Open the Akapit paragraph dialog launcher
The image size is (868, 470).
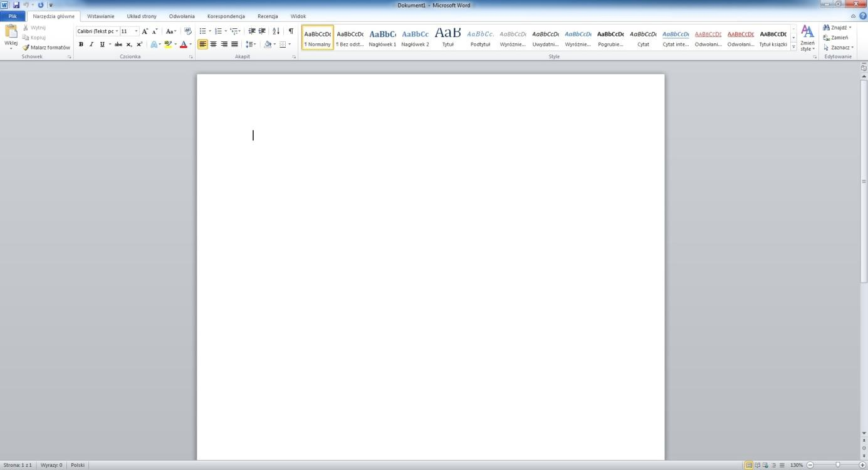[x=294, y=57]
